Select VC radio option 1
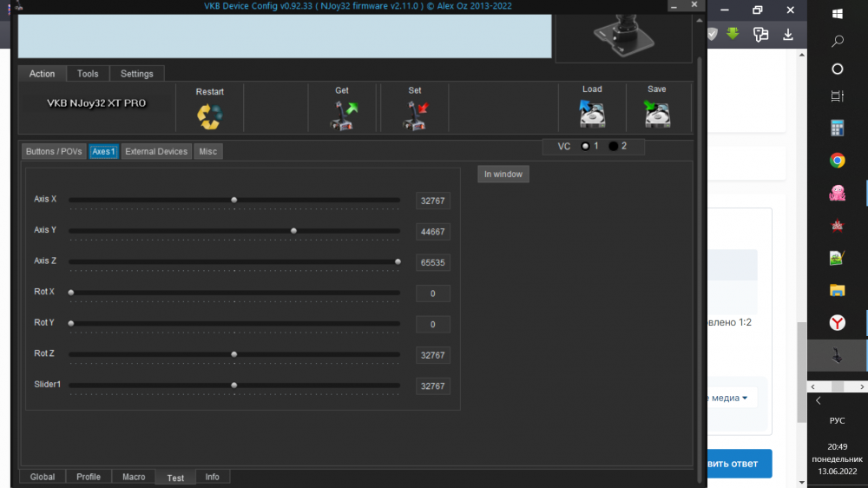This screenshot has height=488, width=868. (585, 146)
